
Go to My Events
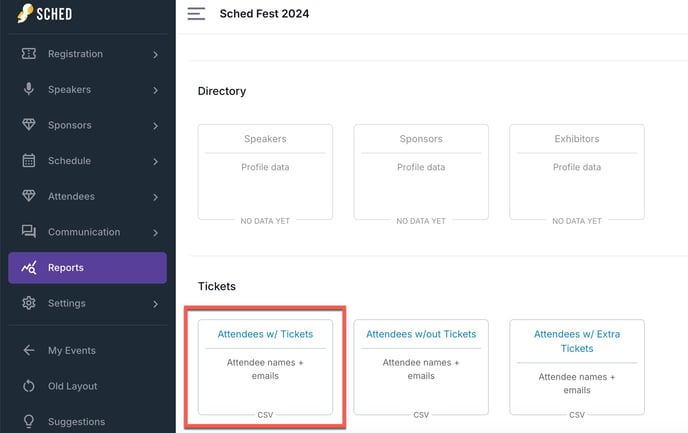[72, 351]
